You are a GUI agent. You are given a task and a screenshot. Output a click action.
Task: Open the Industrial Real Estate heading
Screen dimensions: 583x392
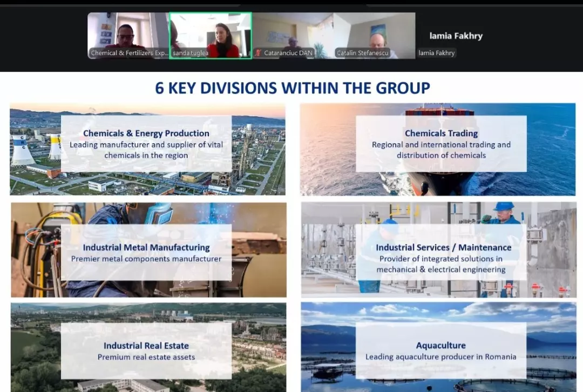point(146,346)
